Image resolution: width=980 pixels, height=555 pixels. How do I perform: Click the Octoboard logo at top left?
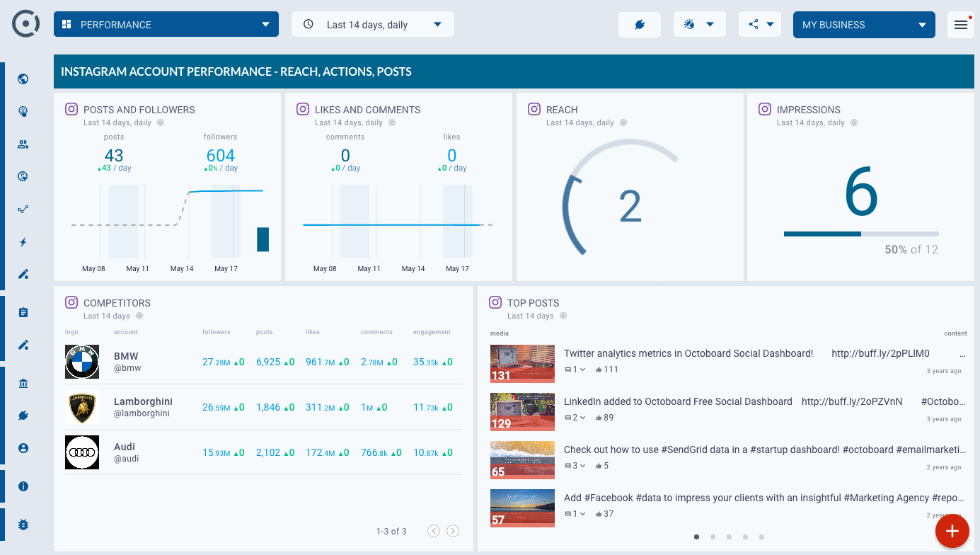point(26,24)
